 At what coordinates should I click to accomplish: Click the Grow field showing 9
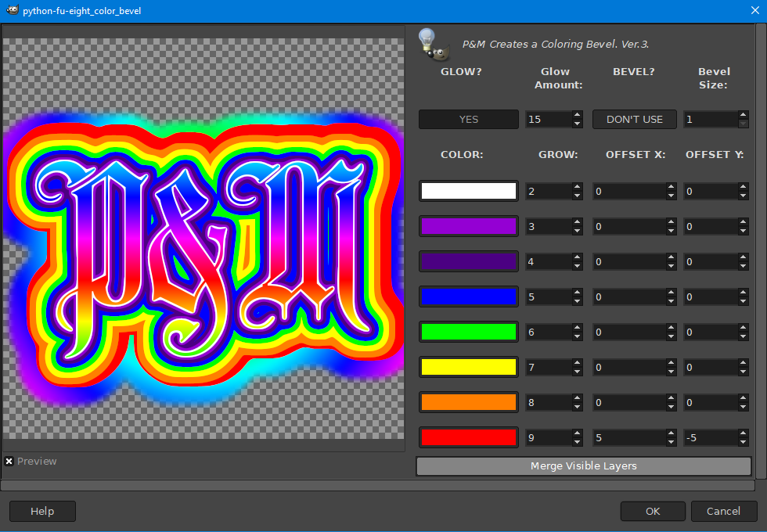549,437
